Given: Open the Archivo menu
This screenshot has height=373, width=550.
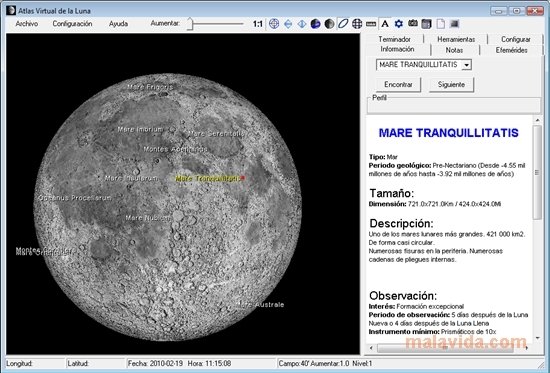Looking at the screenshot, I should 27,24.
